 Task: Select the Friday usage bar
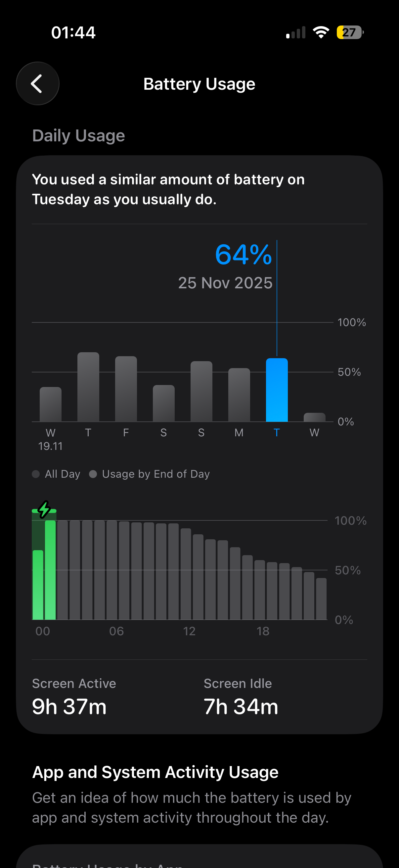click(126, 389)
